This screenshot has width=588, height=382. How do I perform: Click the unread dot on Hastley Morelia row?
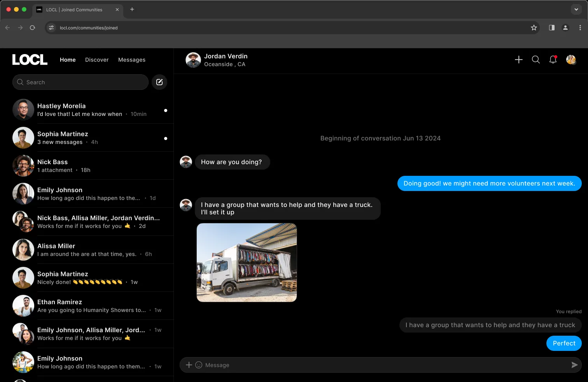click(166, 110)
